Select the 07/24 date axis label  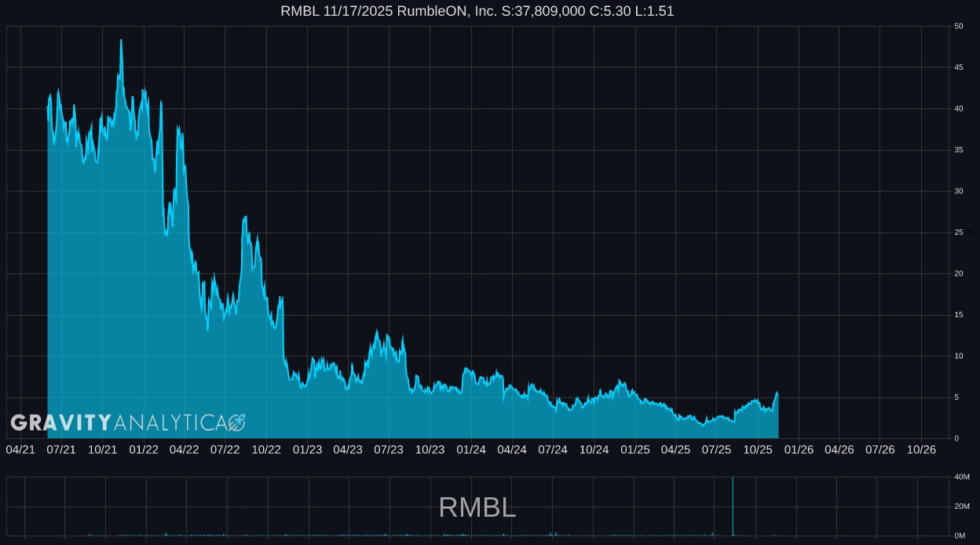(553, 449)
